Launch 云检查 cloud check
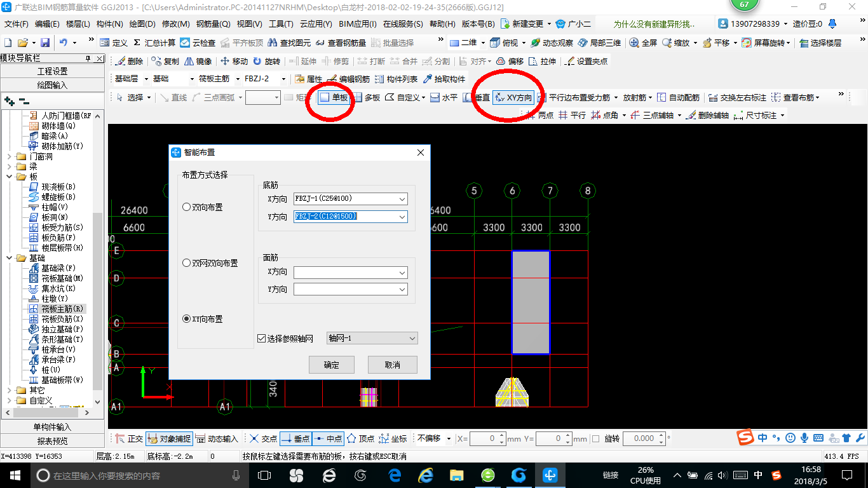Image resolution: width=868 pixels, height=488 pixels. (198, 43)
